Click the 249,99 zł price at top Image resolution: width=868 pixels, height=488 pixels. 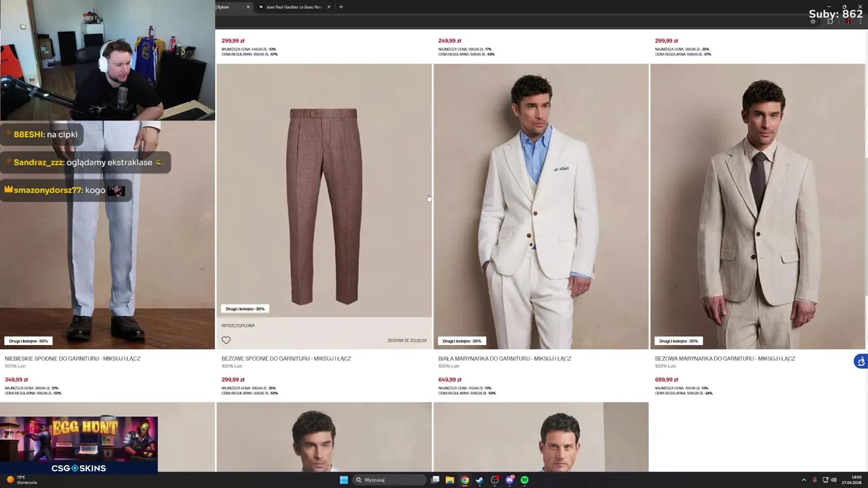tap(450, 41)
